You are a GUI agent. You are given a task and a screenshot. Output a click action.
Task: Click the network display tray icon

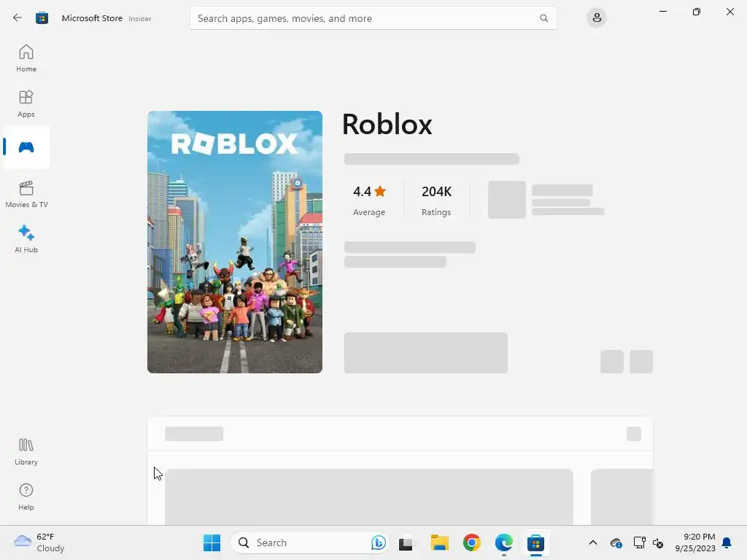coord(639,542)
